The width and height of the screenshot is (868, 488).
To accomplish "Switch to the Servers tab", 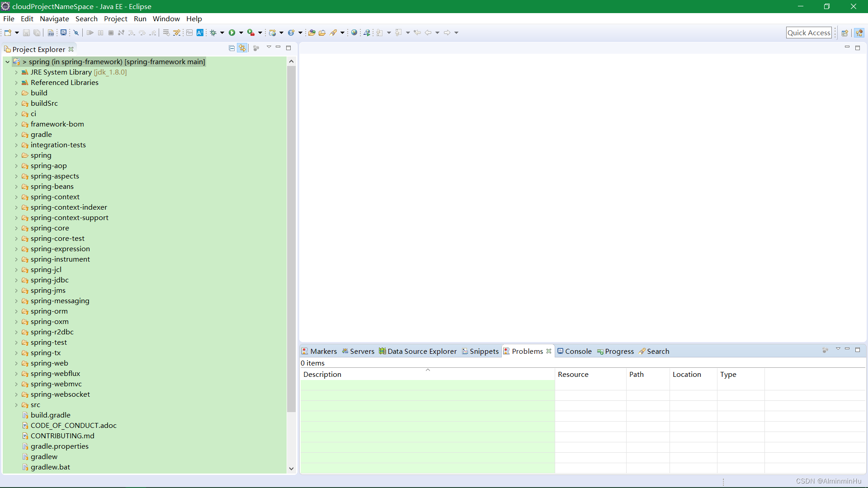I will tap(358, 351).
